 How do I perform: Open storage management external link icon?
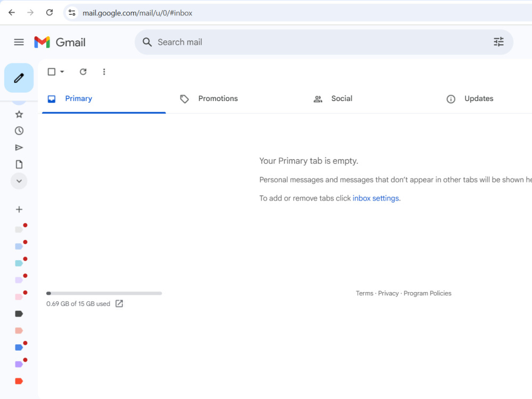pos(119,303)
